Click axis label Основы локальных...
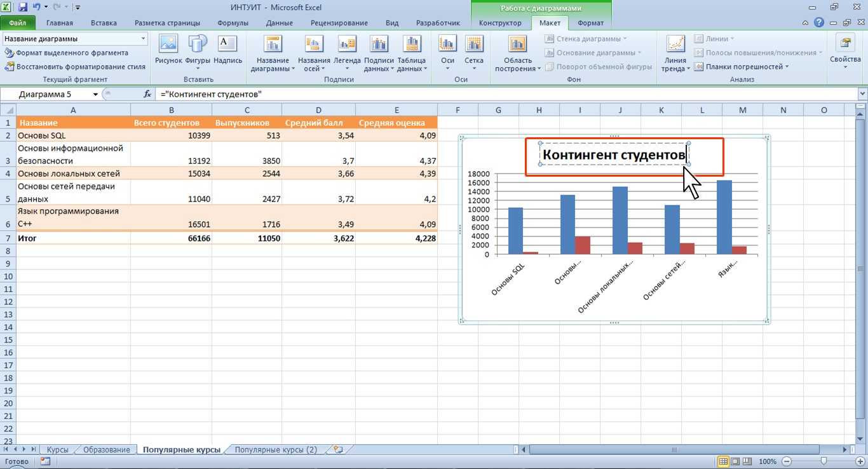The width and height of the screenshot is (868, 469). click(607, 287)
